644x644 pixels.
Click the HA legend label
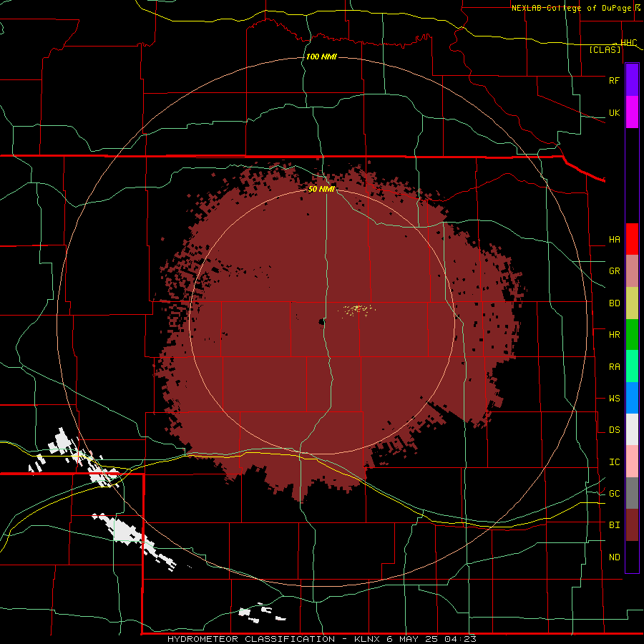tap(615, 240)
